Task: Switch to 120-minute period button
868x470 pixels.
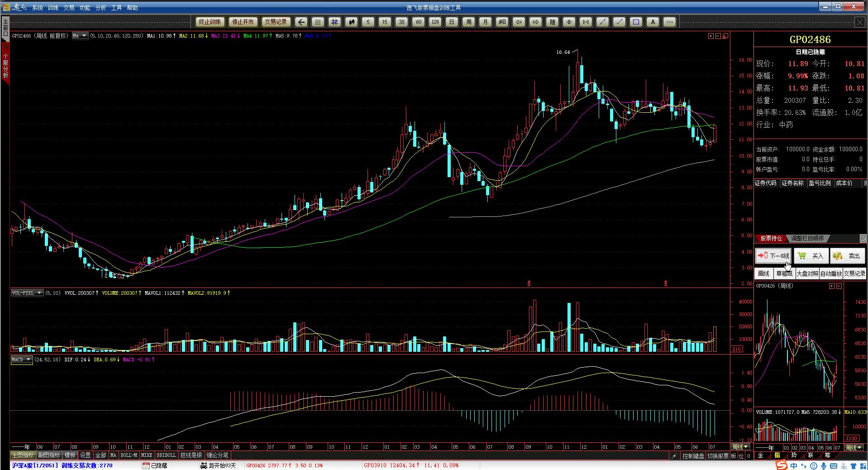Action: point(435,22)
